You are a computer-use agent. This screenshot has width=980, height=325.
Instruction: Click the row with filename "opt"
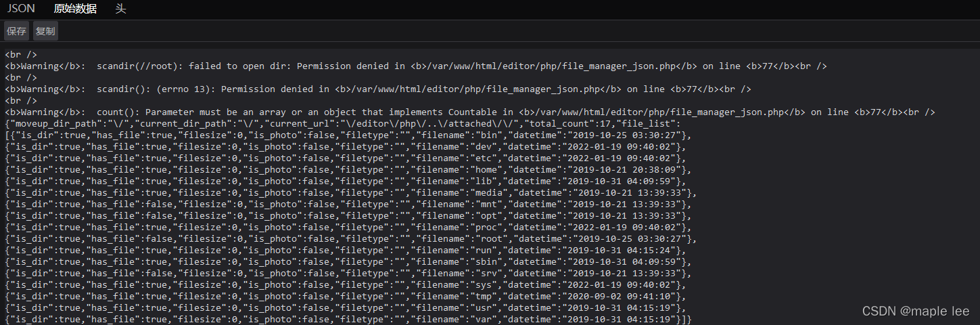click(348, 216)
